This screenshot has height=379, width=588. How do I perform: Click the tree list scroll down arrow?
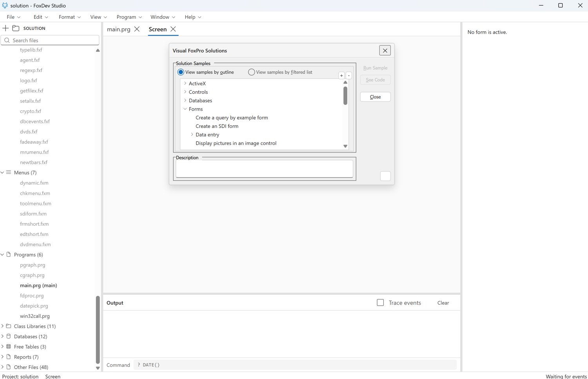pos(345,146)
